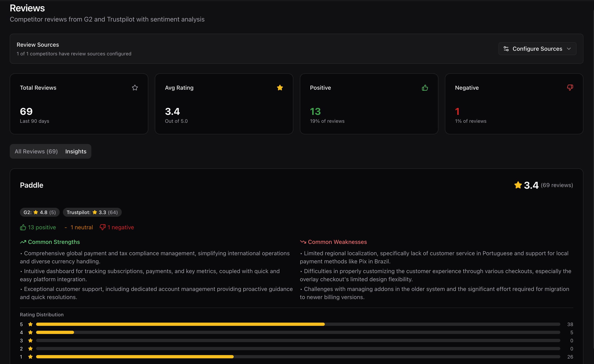This screenshot has height=364, width=594.
Task: Select the Insights tab
Action: coord(76,151)
